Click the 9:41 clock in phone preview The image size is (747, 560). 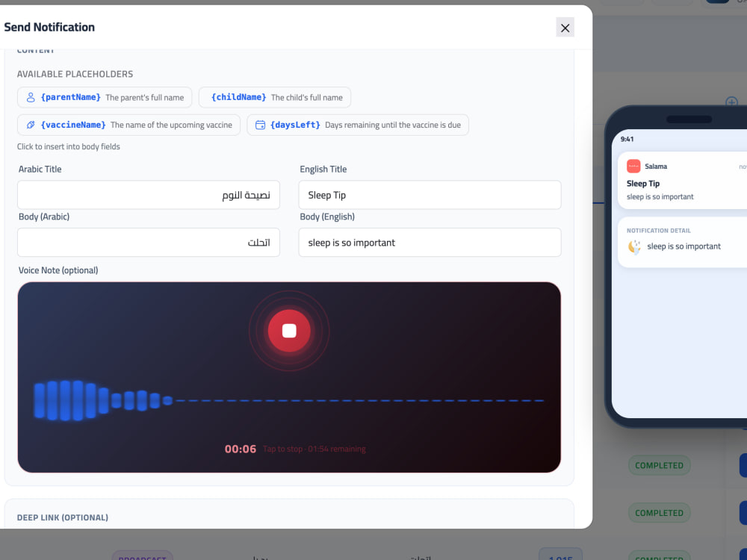[x=627, y=139]
